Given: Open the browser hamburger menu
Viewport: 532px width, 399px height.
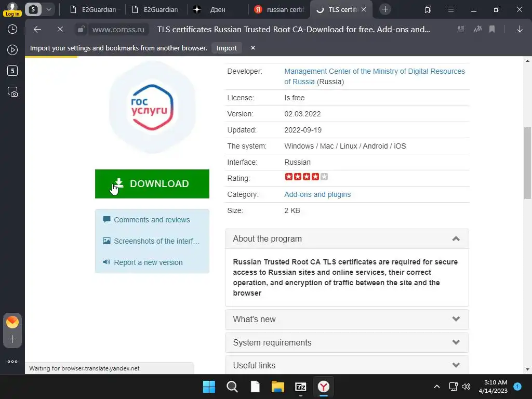Looking at the screenshot, I should (451, 9).
